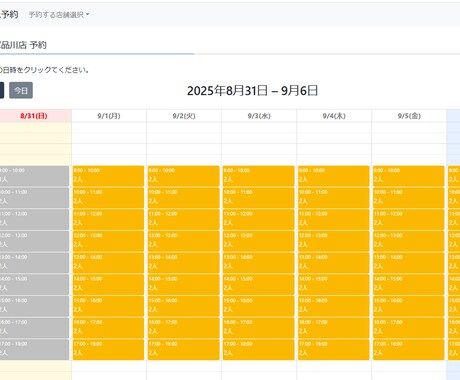Reserve 17:00-18:00 on Thursday 9/4(木)
The width and height of the screenshot is (460, 380).
[334, 349]
